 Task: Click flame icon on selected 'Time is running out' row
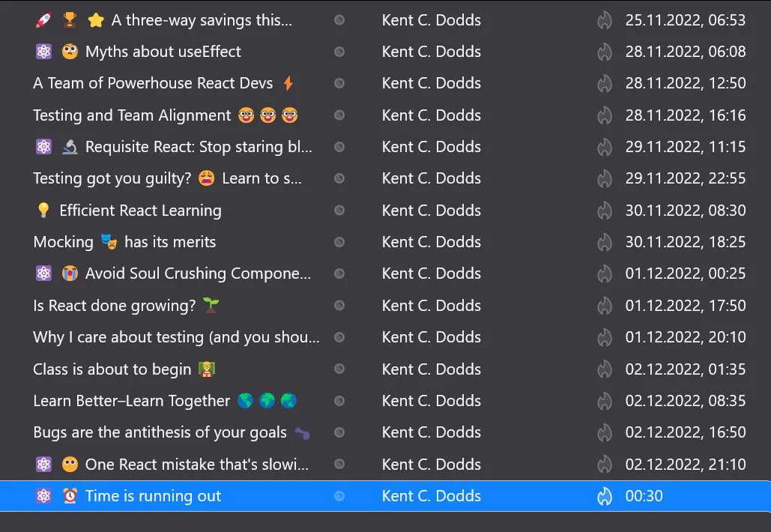pyautogui.click(x=605, y=496)
